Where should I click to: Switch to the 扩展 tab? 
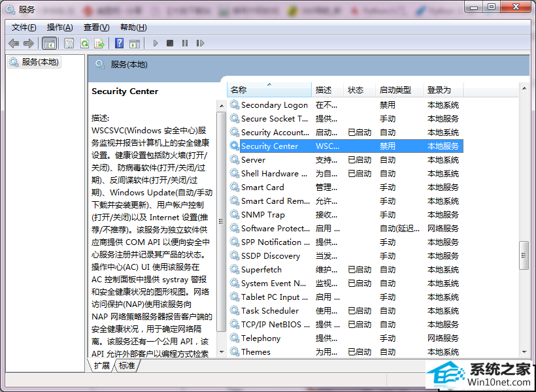coord(101,366)
